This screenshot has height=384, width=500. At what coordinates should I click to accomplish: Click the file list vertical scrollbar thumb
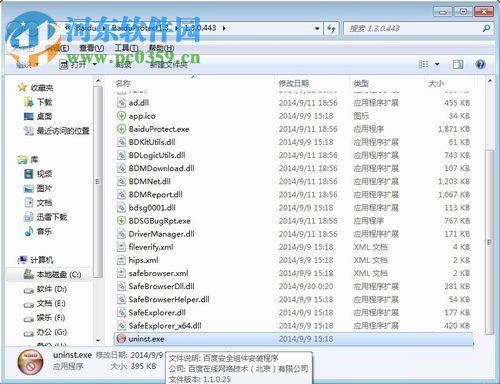[489, 242]
